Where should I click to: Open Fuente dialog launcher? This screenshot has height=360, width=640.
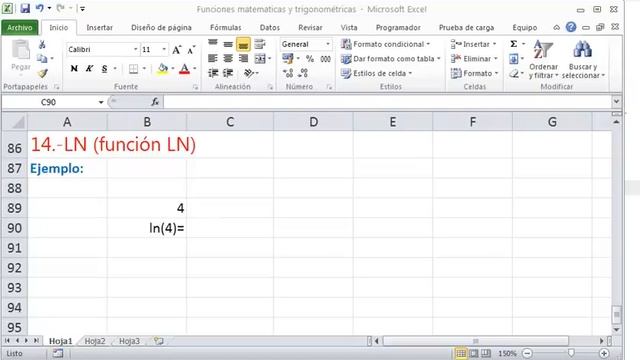(x=196, y=87)
